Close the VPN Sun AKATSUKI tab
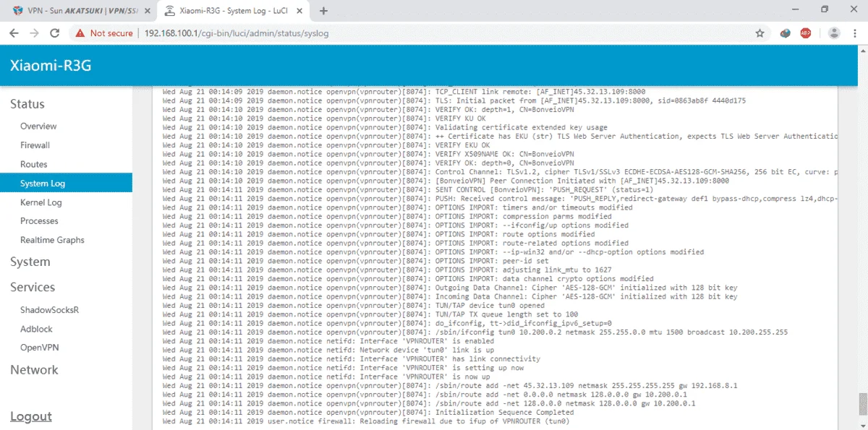Screen dimensions: 868x430 point(146,11)
